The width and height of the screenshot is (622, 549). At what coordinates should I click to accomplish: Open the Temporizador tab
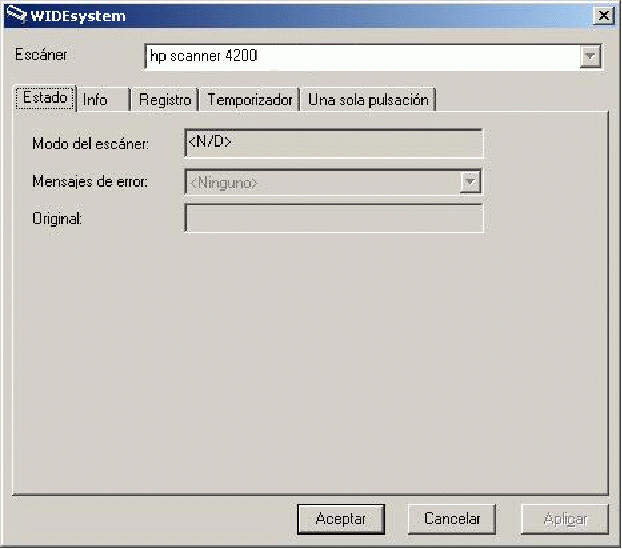point(250,100)
